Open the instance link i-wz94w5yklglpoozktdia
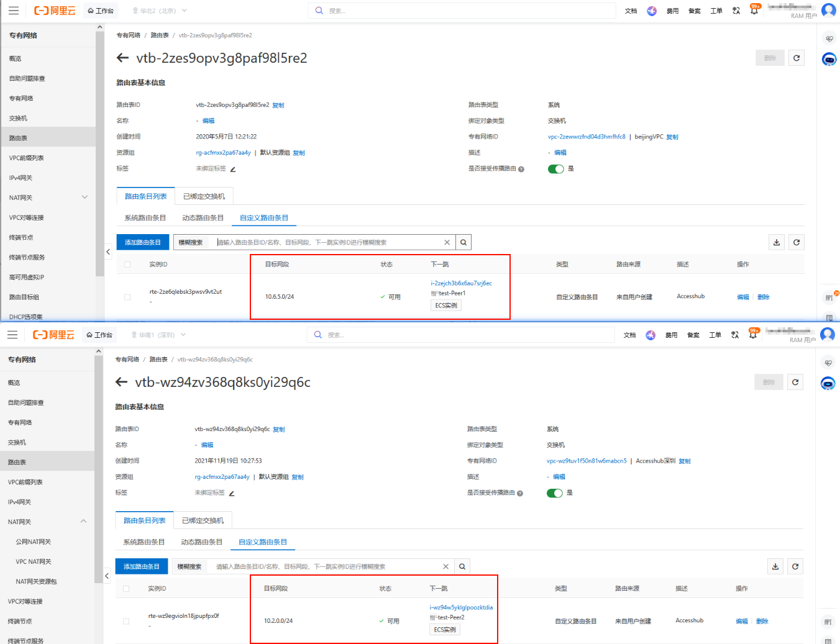 coord(461,607)
